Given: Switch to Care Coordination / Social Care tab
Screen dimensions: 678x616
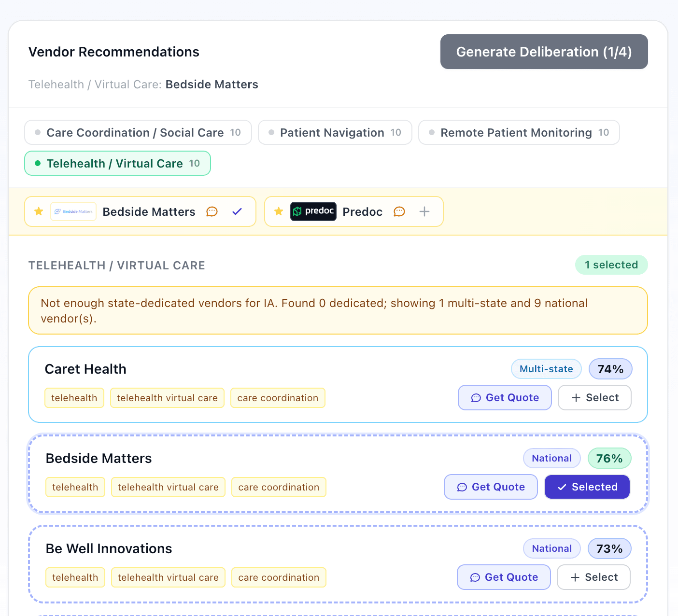Looking at the screenshot, I should pos(138,132).
